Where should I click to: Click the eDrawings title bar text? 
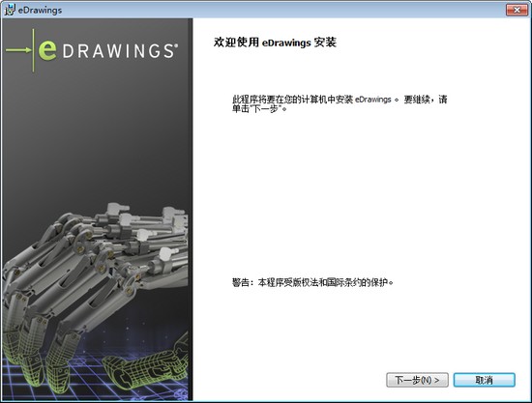click(40, 11)
